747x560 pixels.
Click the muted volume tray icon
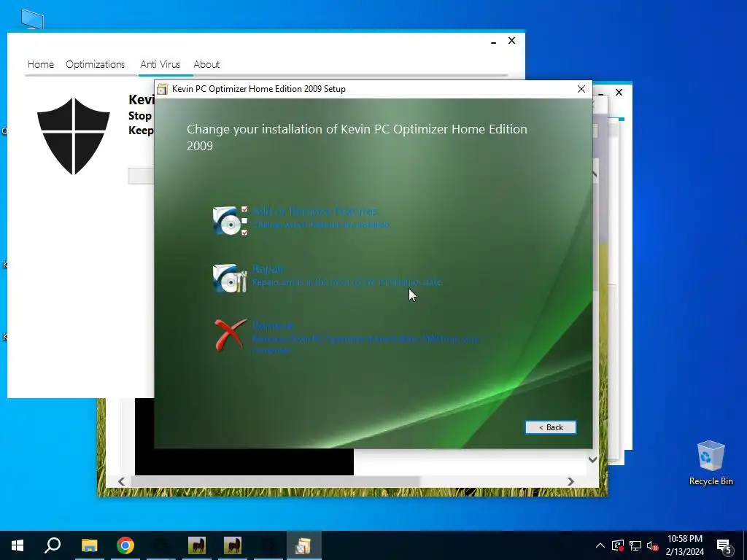(x=653, y=545)
